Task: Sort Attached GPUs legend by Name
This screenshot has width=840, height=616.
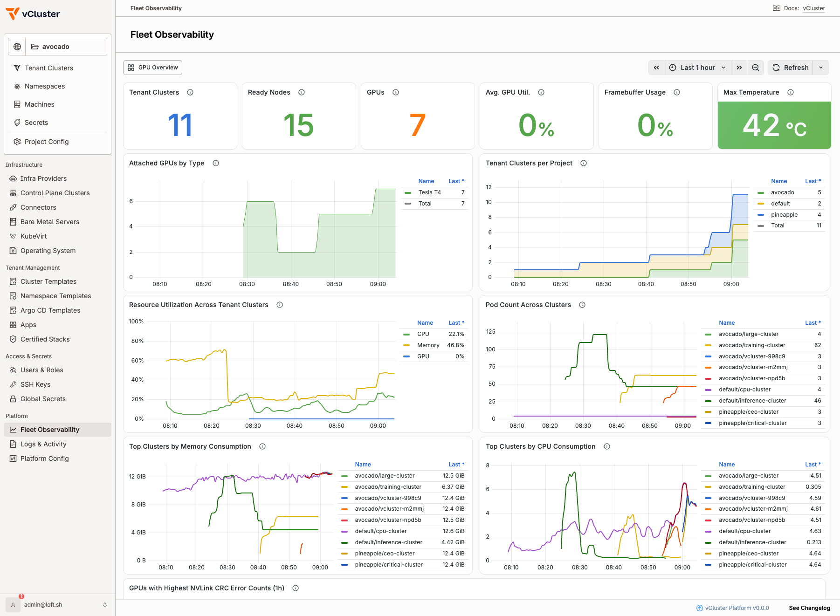Action: coord(426,181)
